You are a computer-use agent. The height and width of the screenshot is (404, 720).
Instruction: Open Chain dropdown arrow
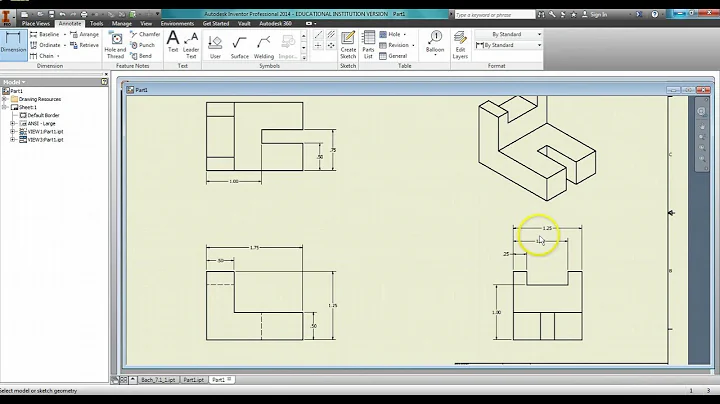[x=58, y=56]
